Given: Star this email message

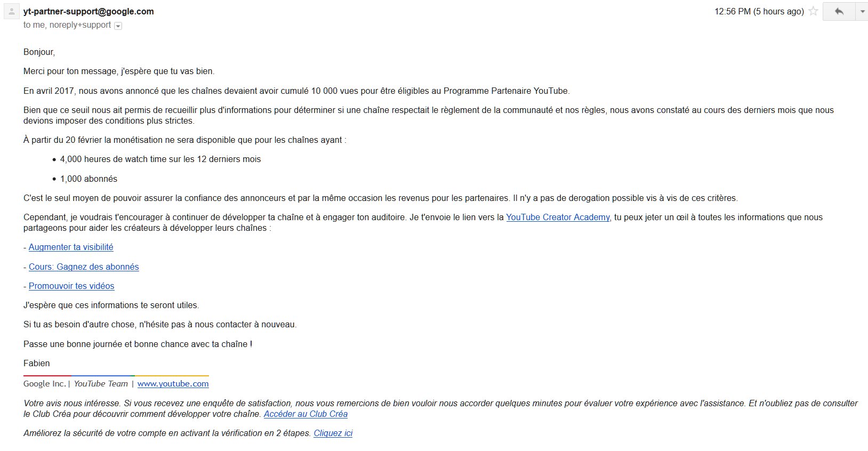Looking at the screenshot, I should [813, 11].
